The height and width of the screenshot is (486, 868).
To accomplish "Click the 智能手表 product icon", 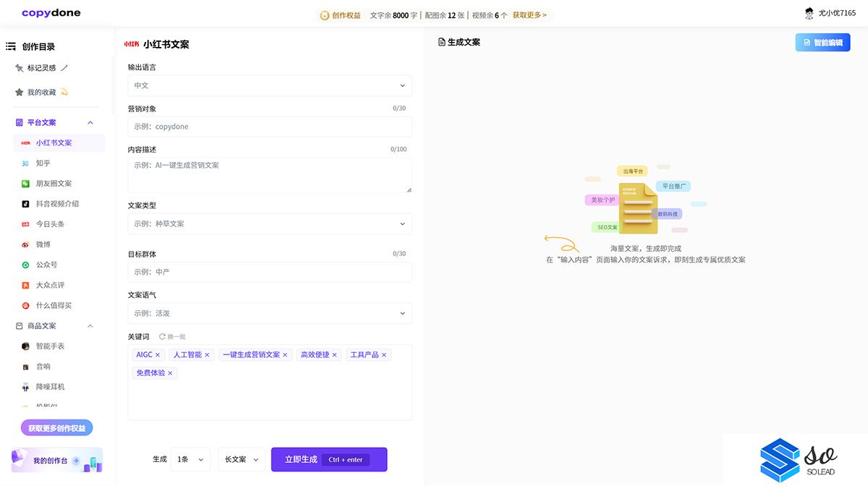I will 26,346.
